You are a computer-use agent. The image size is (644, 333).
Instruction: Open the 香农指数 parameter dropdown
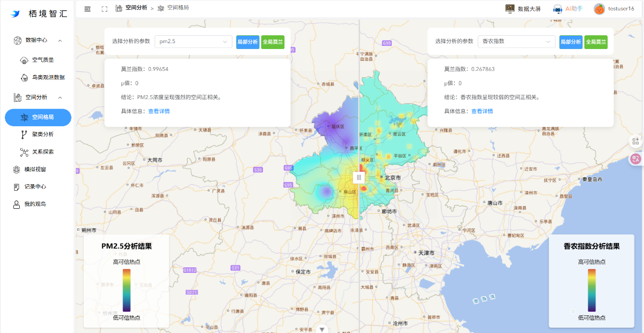coord(516,40)
